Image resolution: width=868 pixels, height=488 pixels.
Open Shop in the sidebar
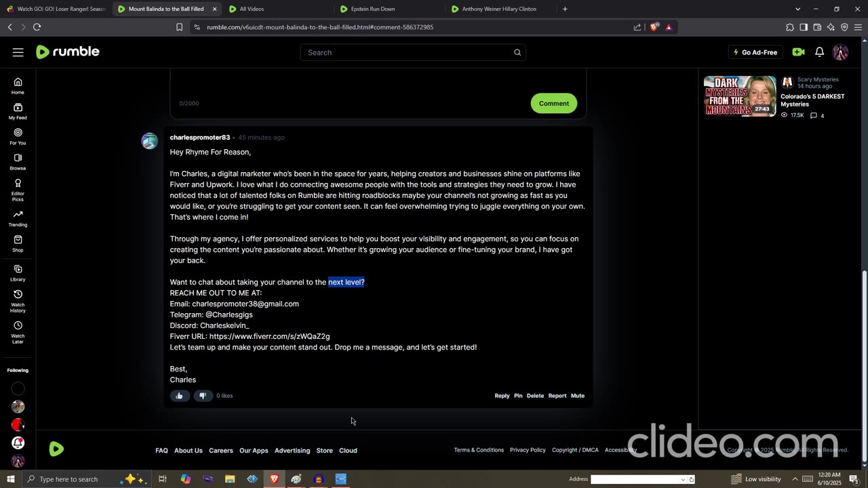click(18, 243)
